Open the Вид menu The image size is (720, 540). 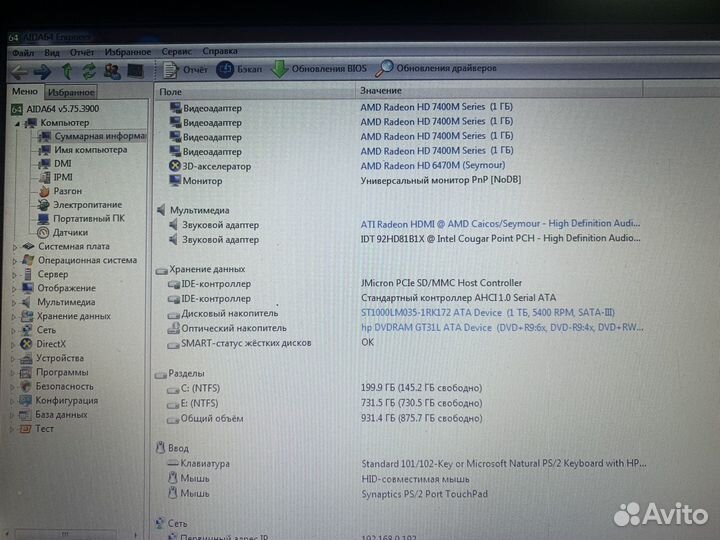(52, 53)
